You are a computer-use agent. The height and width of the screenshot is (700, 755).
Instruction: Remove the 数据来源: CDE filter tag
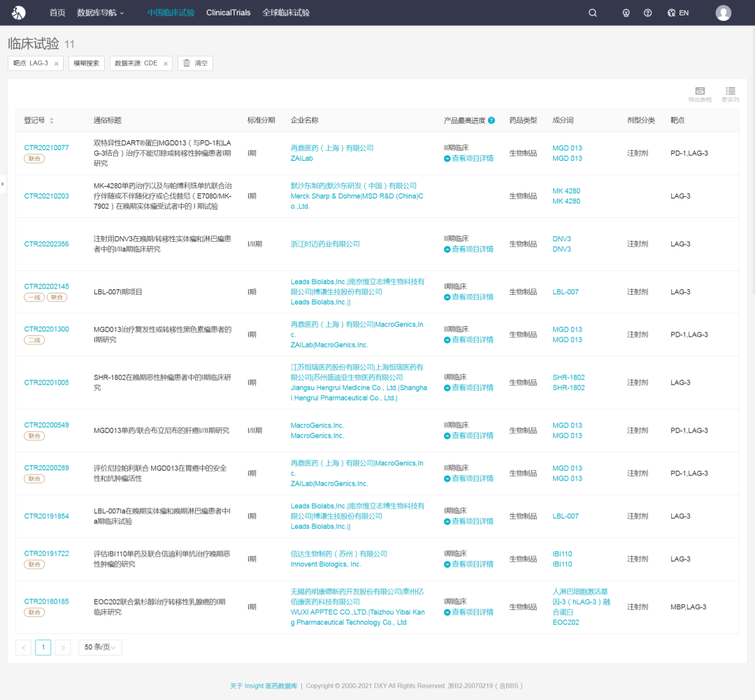pyautogui.click(x=166, y=64)
